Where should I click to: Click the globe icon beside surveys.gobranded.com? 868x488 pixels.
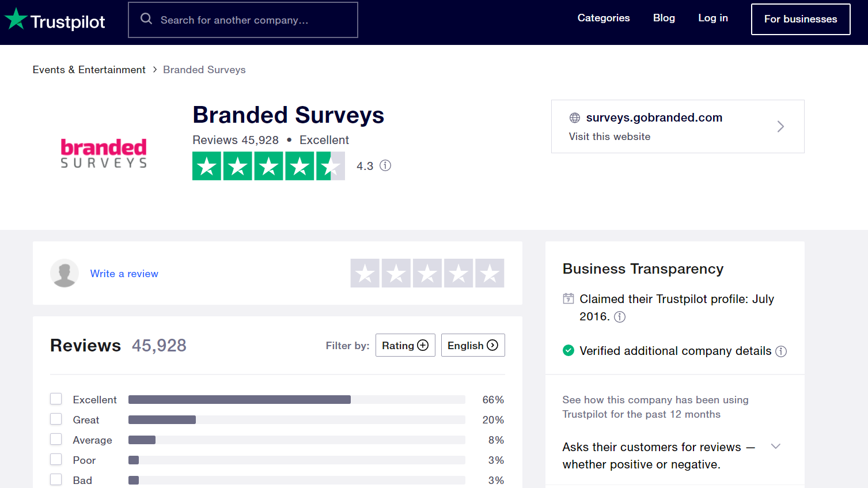click(x=575, y=118)
